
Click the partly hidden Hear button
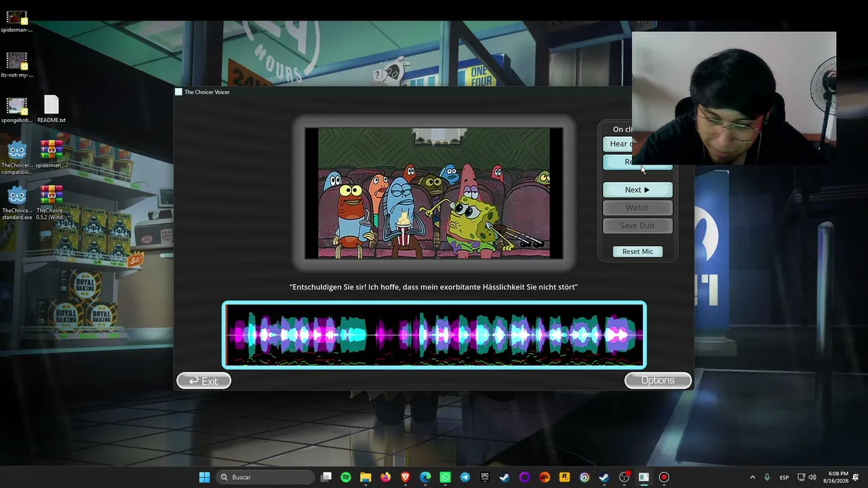618,144
